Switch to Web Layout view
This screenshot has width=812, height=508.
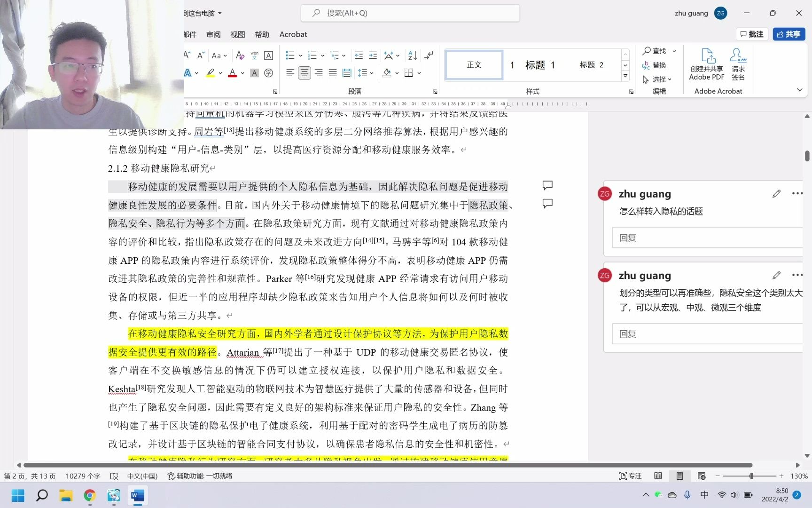[702, 476]
